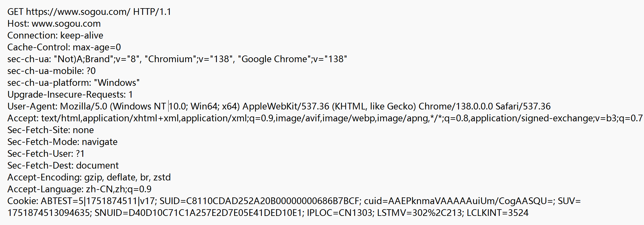Click the keep-alive Connection value
Viewport: 644px width, 225px height.
[82, 35]
